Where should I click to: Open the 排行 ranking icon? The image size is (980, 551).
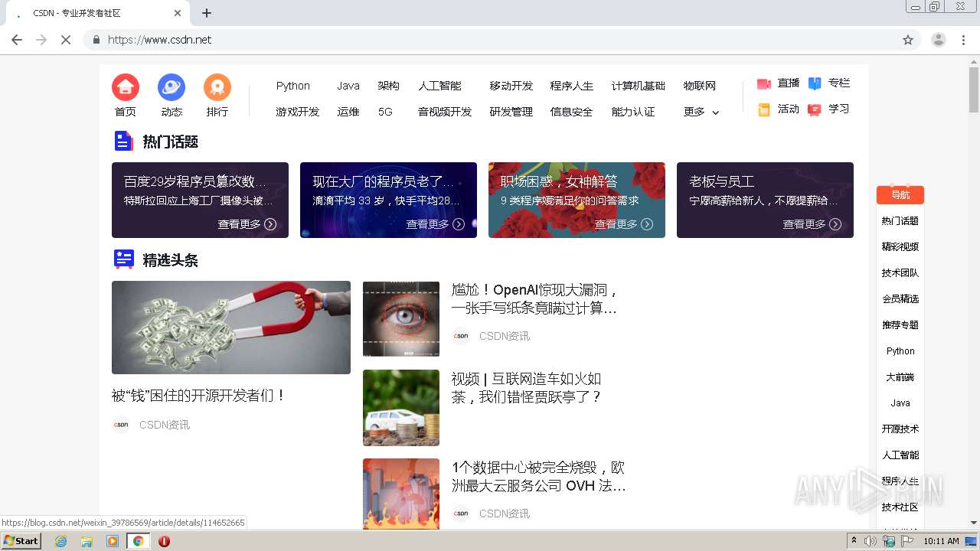[217, 87]
